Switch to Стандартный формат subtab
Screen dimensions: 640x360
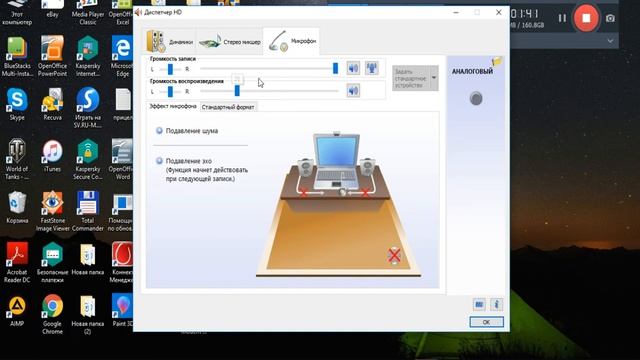point(228,107)
